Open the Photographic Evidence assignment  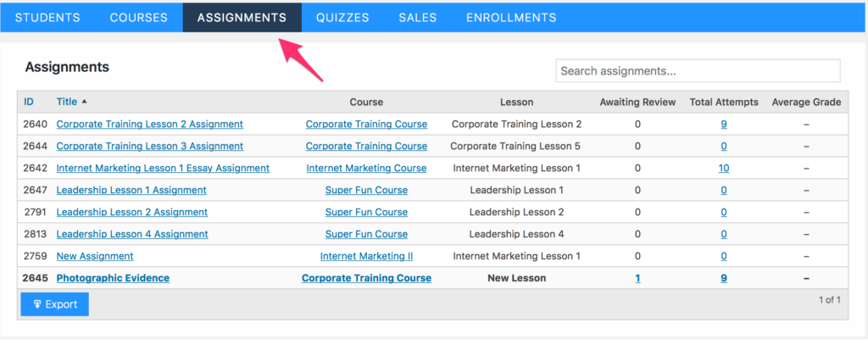[x=113, y=278]
